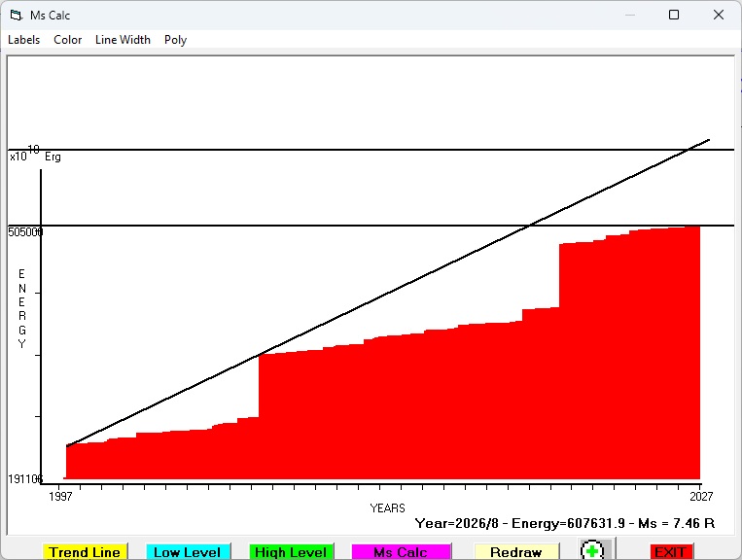742x560 pixels.
Task: Click the green plus crosshair icon
Action: tap(592, 550)
